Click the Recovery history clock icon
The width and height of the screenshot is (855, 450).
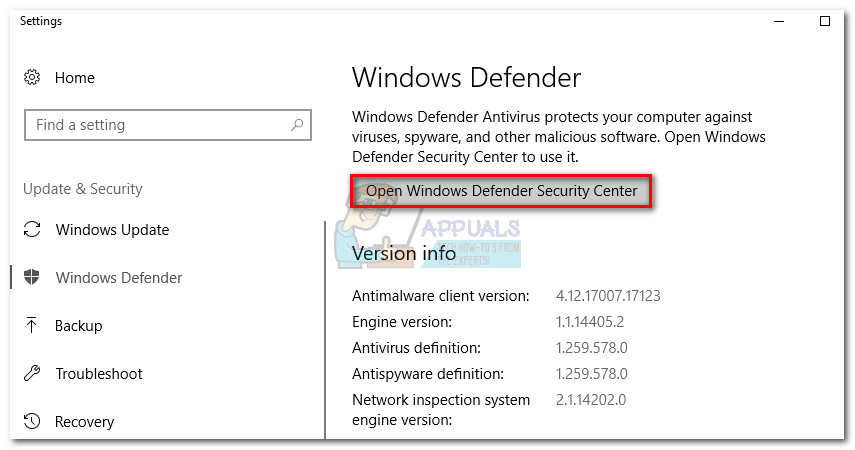click(32, 421)
